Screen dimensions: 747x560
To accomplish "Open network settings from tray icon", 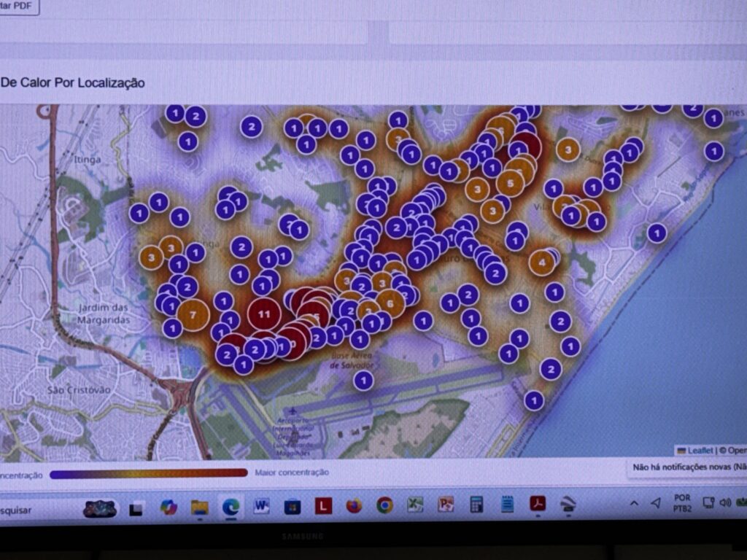I will coord(708,502).
